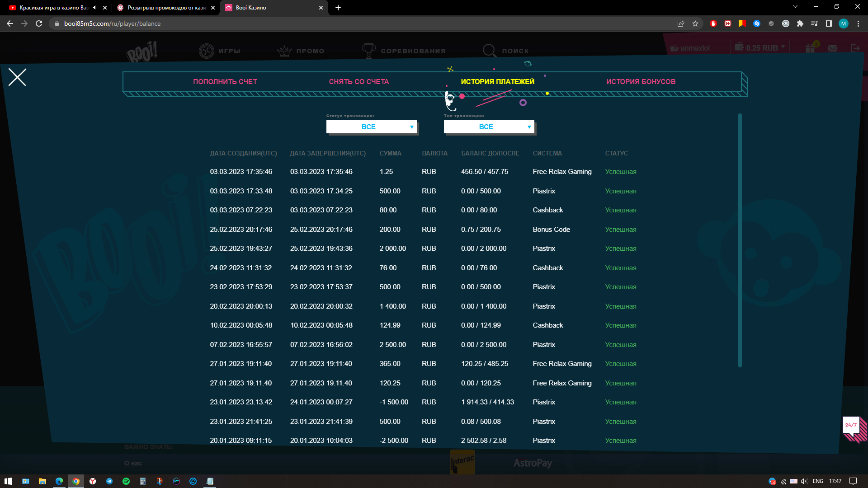Expand the transaction status dropdown

371,127
